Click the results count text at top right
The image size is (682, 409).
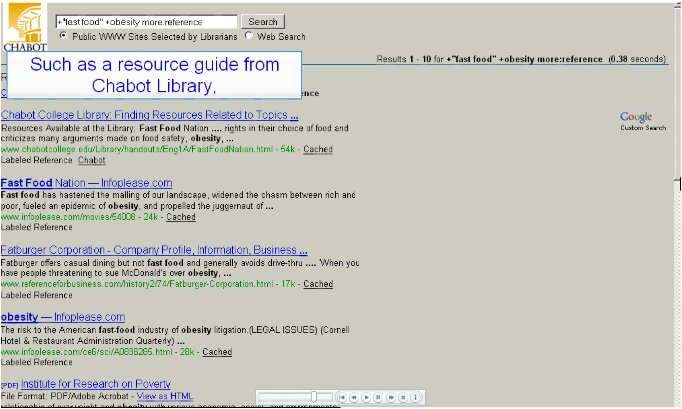tap(521, 59)
